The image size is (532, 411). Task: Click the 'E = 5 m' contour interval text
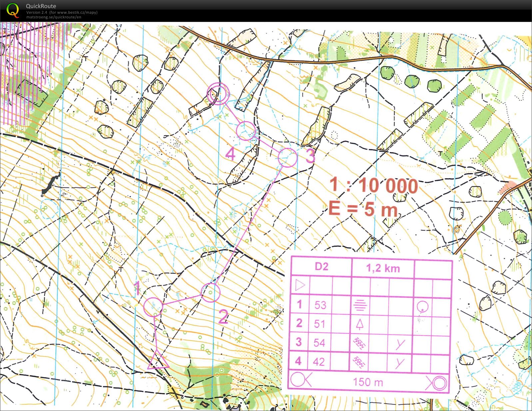(x=363, y=209)
